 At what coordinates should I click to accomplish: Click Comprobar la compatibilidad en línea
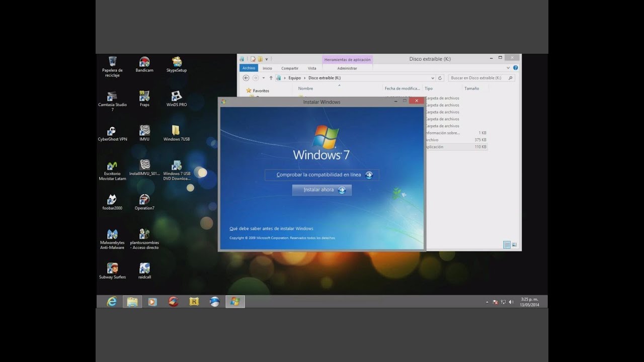[322, 175]
